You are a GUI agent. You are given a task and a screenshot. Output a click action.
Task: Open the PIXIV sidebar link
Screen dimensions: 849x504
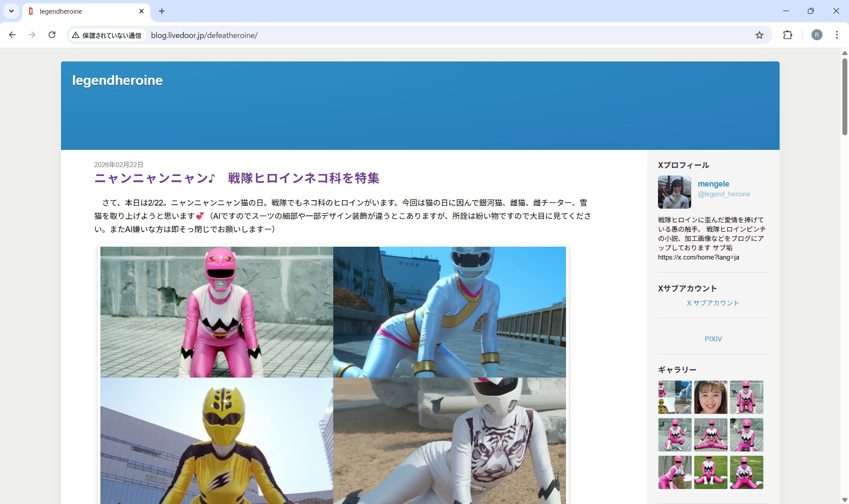coord(713,339)
